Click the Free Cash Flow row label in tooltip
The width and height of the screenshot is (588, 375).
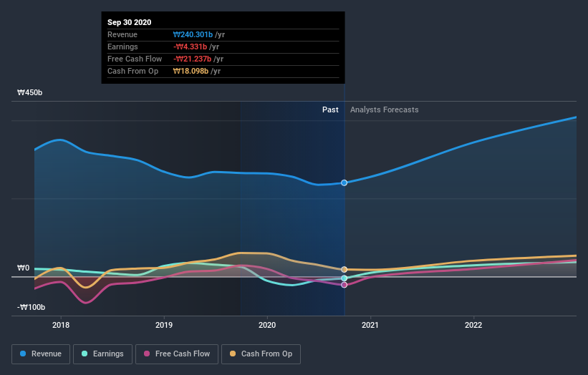click(135, 59)
